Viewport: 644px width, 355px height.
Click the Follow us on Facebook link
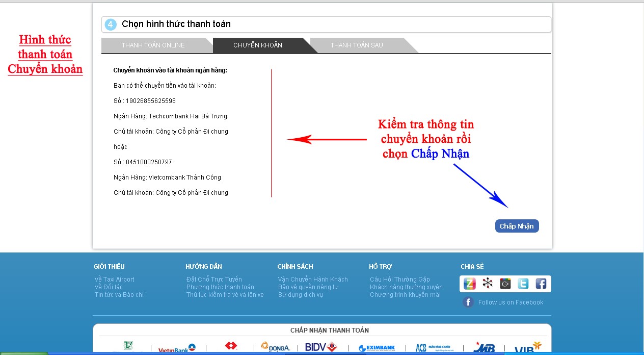coord(511,302)
